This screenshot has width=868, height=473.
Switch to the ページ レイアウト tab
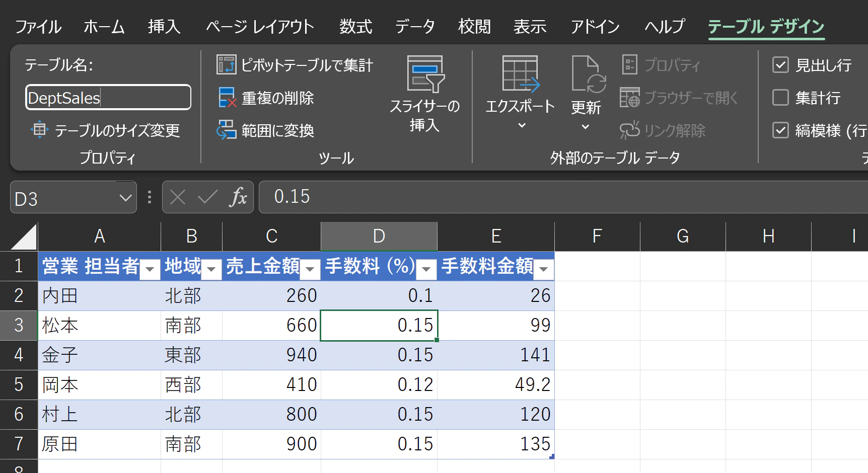[x=260, y=26]
